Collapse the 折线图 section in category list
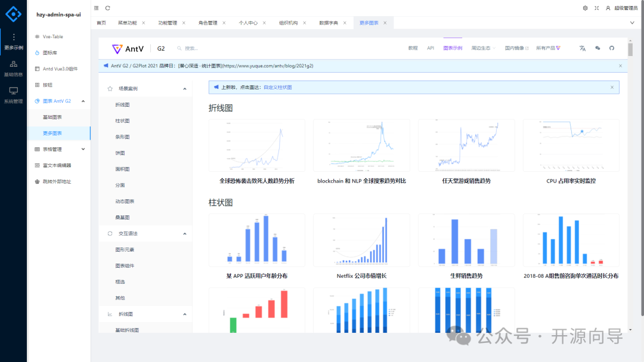 (x=185, y=314)
